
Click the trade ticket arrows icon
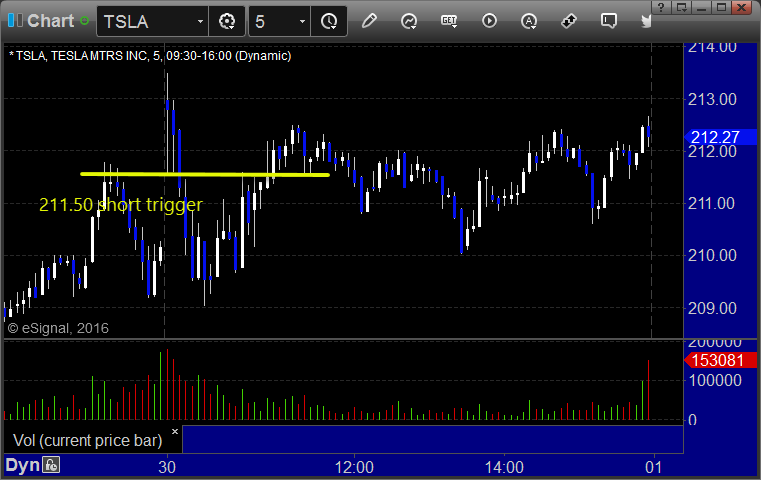coord(568,21)
